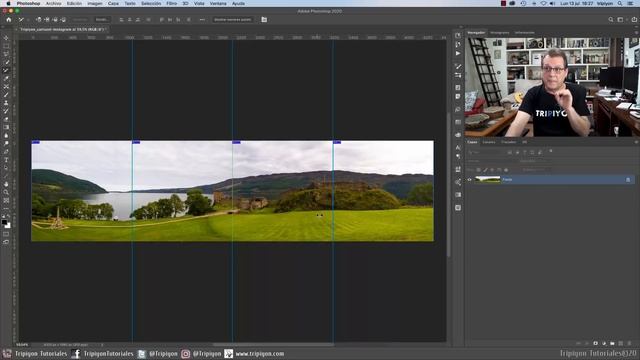640x360 pixels.
Task: Click the background color swatch
Action: tap(8, 225)
